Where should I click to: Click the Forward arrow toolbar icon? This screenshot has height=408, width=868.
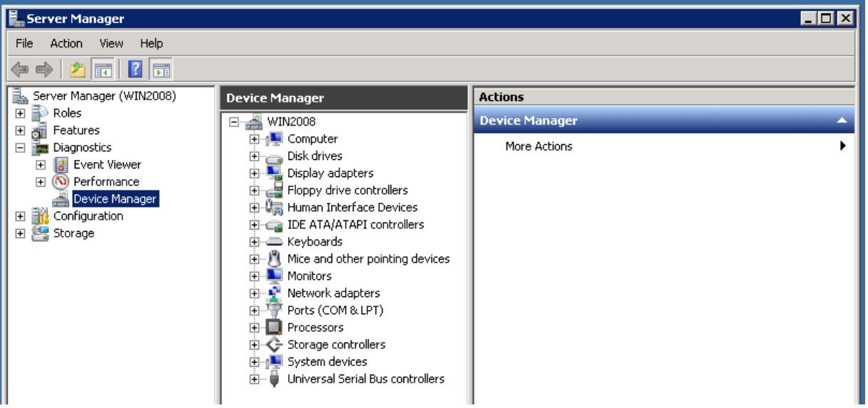click(x=44, y=70)
